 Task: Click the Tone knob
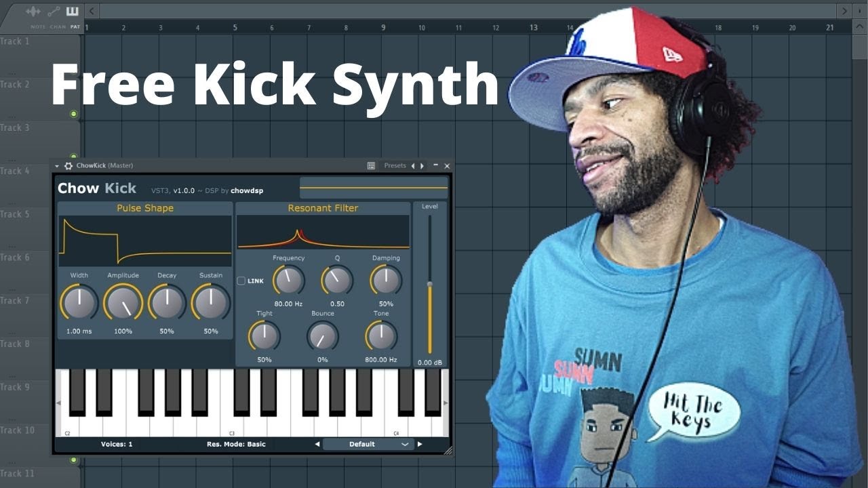(x=381, y=335)
